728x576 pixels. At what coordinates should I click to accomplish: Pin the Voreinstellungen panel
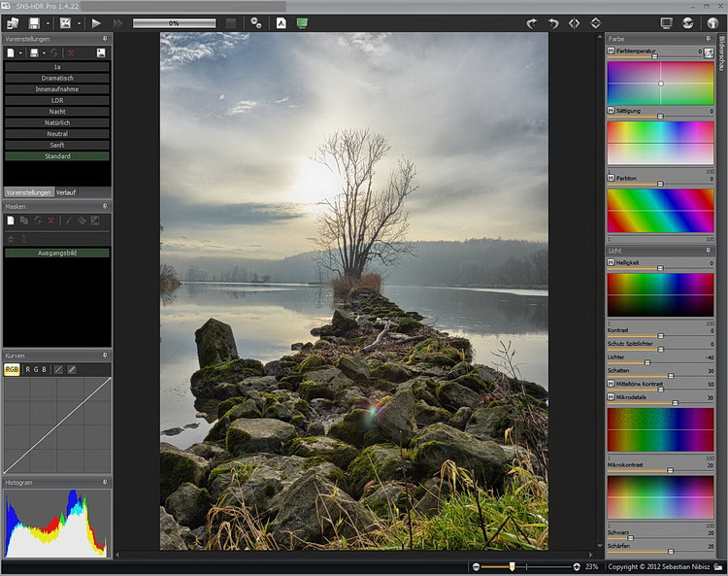pos(105,39)
